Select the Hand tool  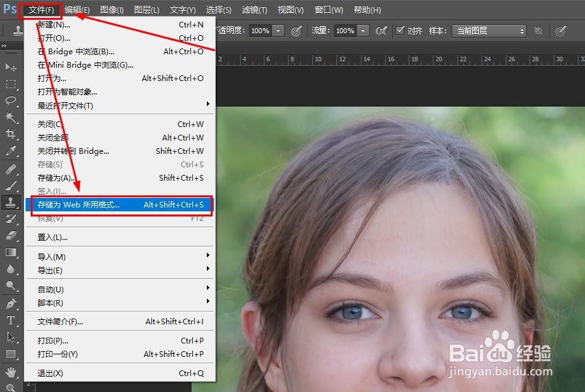(x=10, y=372)
